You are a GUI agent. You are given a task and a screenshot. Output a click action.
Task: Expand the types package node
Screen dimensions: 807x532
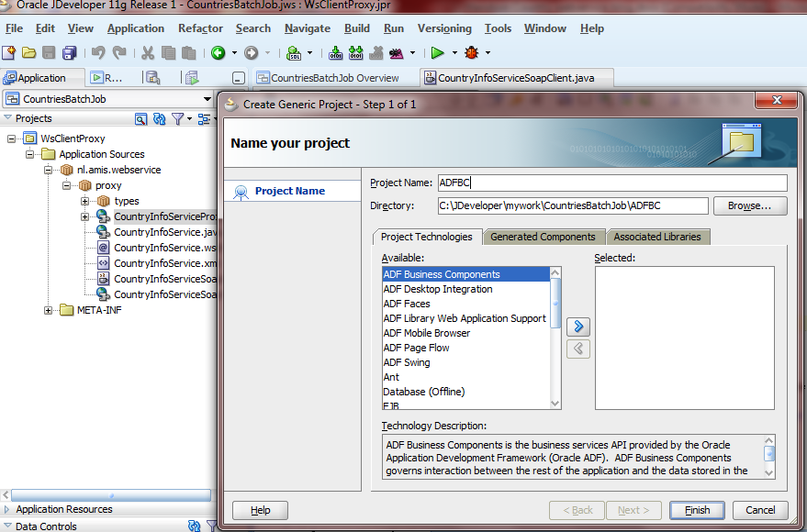click(85, 201)
